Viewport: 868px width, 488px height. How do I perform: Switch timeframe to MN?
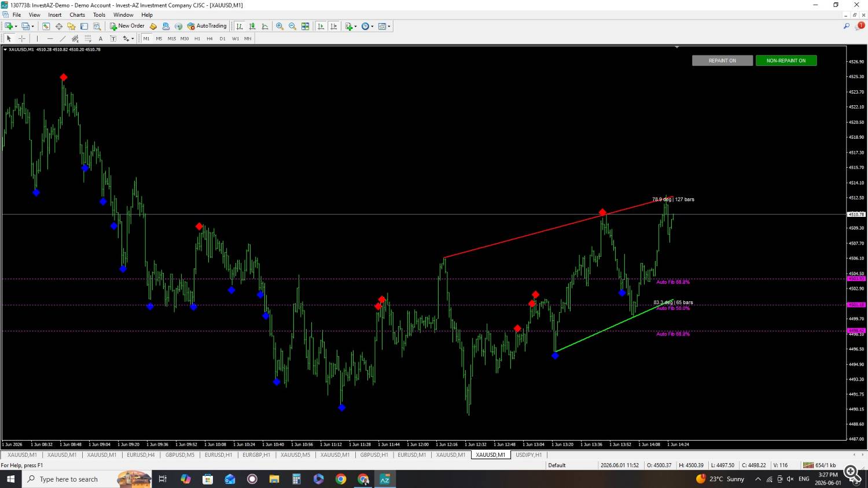(x=248, y=39)
